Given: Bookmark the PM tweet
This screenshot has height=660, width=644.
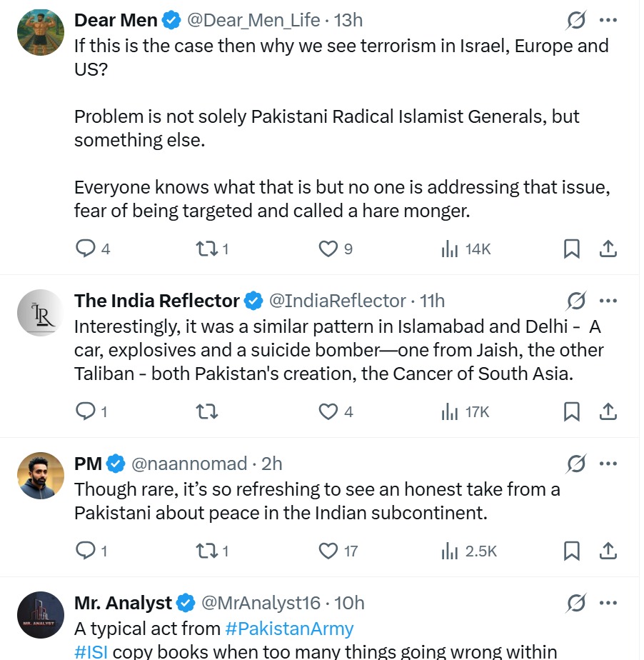Looking at the screenshot, I should click(x=571, y=551).
